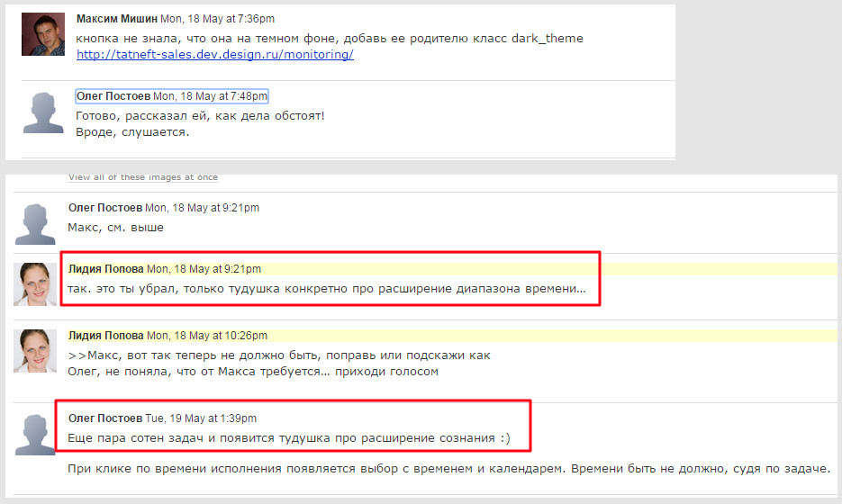Click the Олег Постоев name on Tue, 19 May
Viewport: 842px width, 504px height.
(x=105, y=418)
